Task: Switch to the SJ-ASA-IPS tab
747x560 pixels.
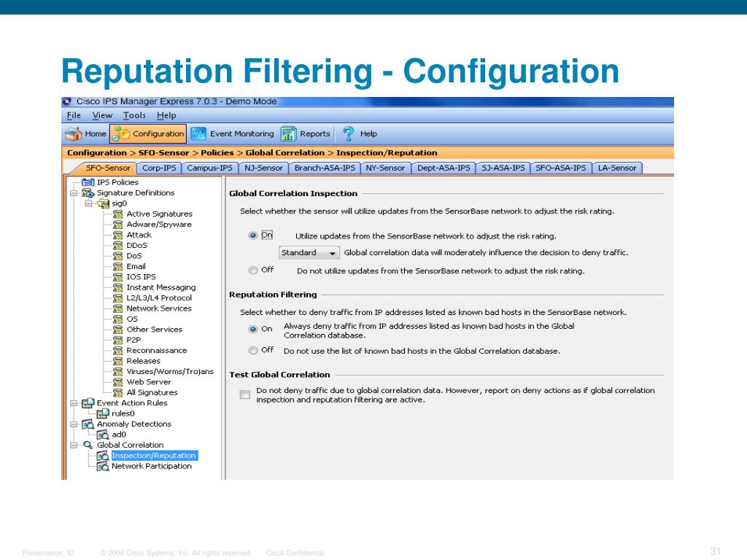Action: pos(503,168)
